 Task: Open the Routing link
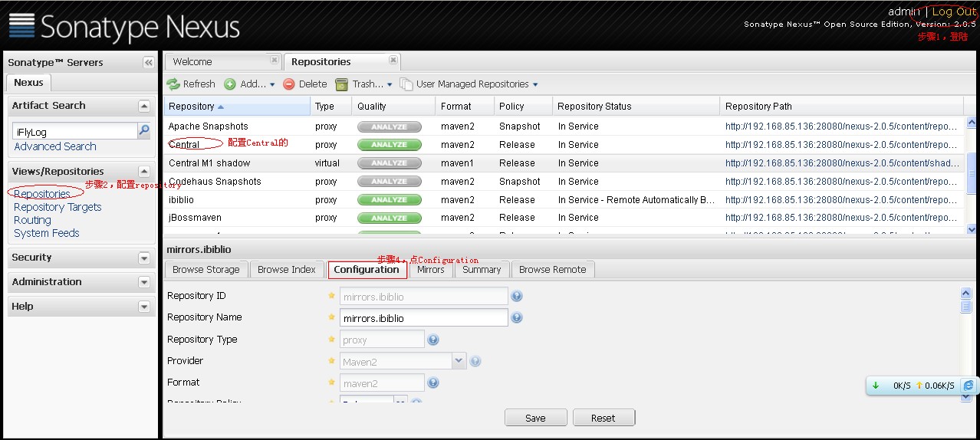pos(32,220)
